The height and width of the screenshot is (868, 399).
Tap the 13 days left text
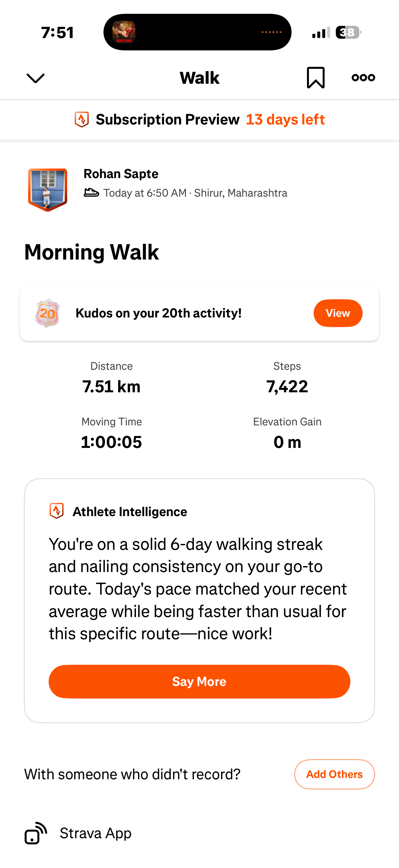[285, 120]
